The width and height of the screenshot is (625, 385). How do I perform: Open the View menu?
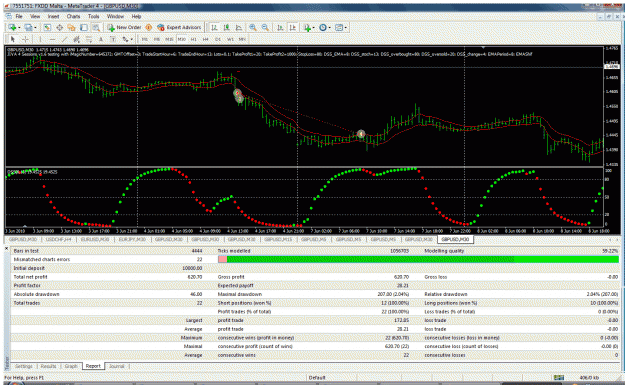[35, 16]
